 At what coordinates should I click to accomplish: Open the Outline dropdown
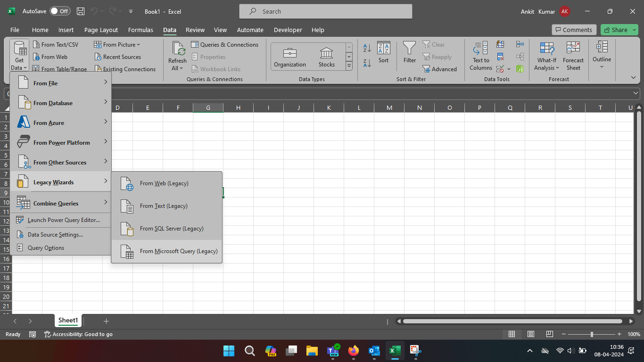(602, 56)
